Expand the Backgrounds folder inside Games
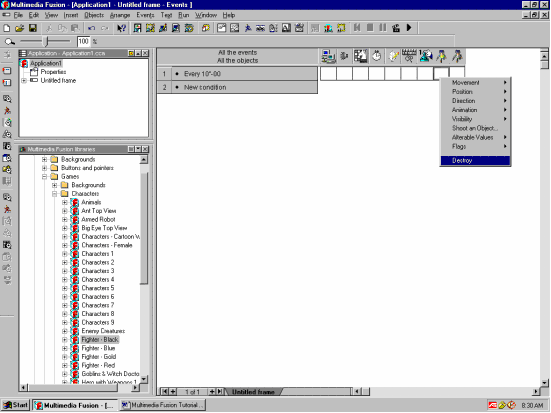The image size is (551, 413). coord(54,185)
